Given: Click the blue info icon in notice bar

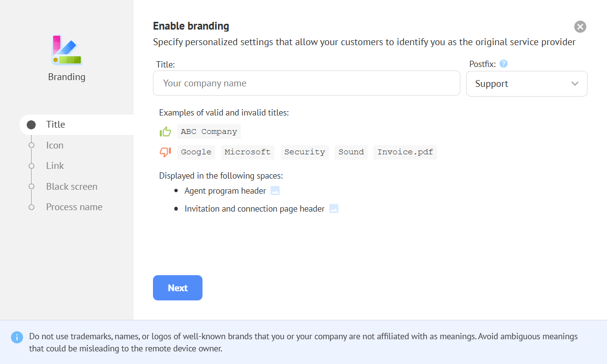Looking at the screenshot, I should (17, 337).
